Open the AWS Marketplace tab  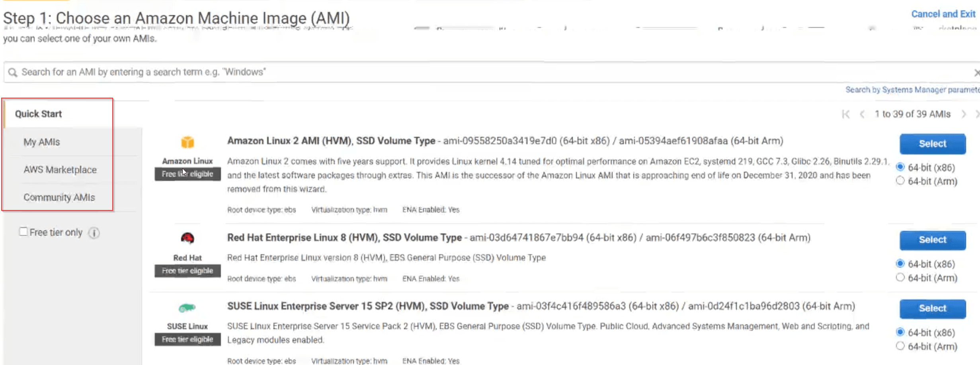click(x=60, y=170)
